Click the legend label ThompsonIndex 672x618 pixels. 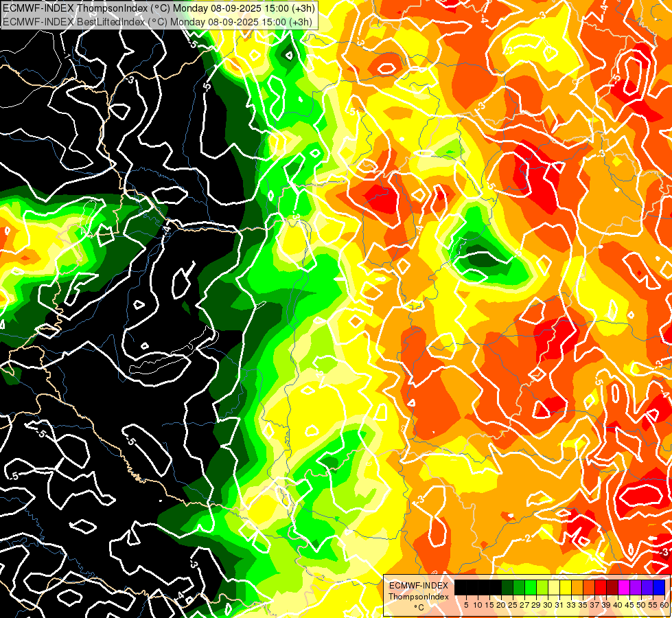tap(419, 597)
